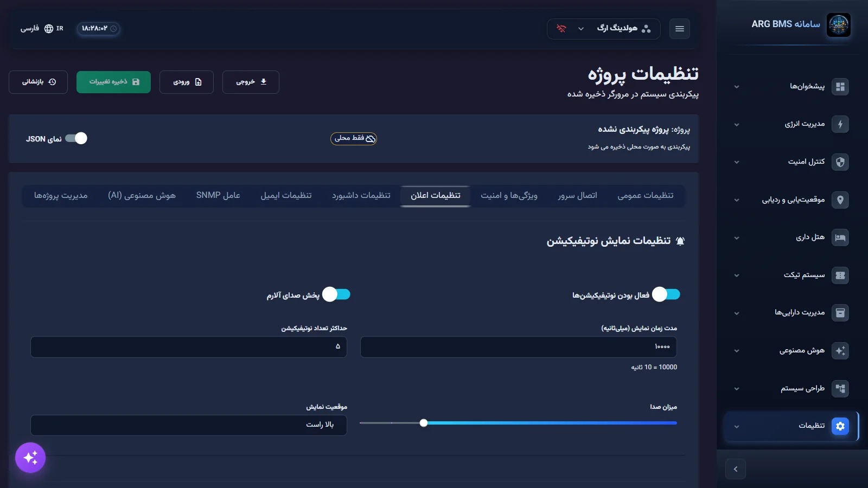
Task: Click the فقط محلی local-only badge
Action: point(354,139)
